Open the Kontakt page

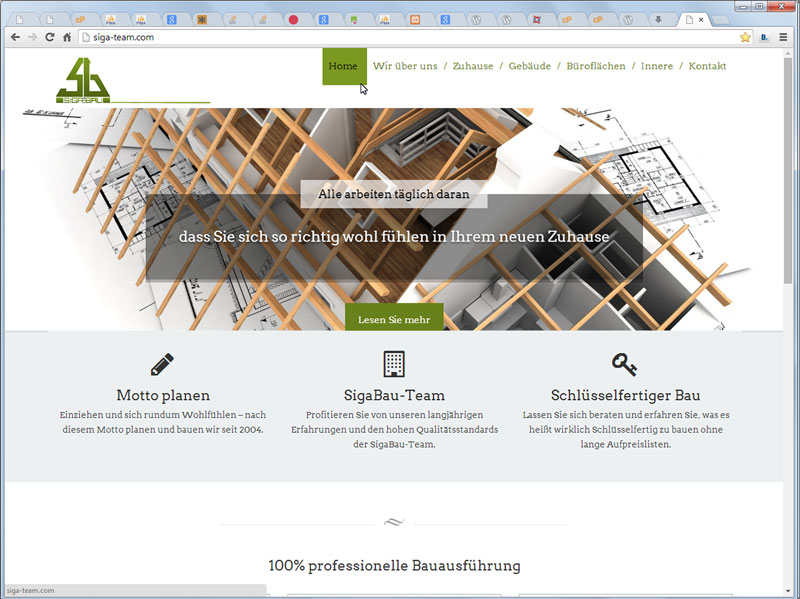tap(707, 66)
